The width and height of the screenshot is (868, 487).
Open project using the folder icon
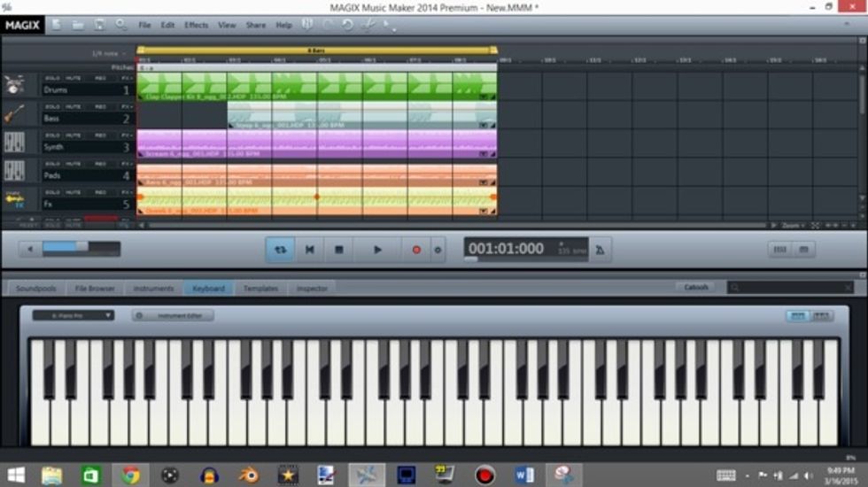pyautogui.click(x=78, y=25)
